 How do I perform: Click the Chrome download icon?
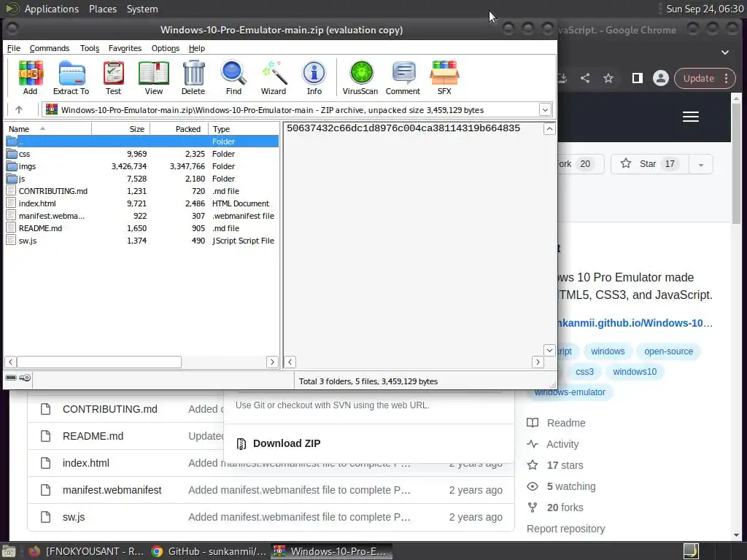pos(562,78)
